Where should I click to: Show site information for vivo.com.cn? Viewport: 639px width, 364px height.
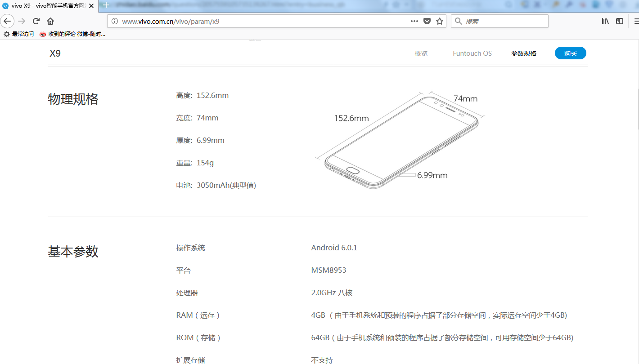pos(115,21)
